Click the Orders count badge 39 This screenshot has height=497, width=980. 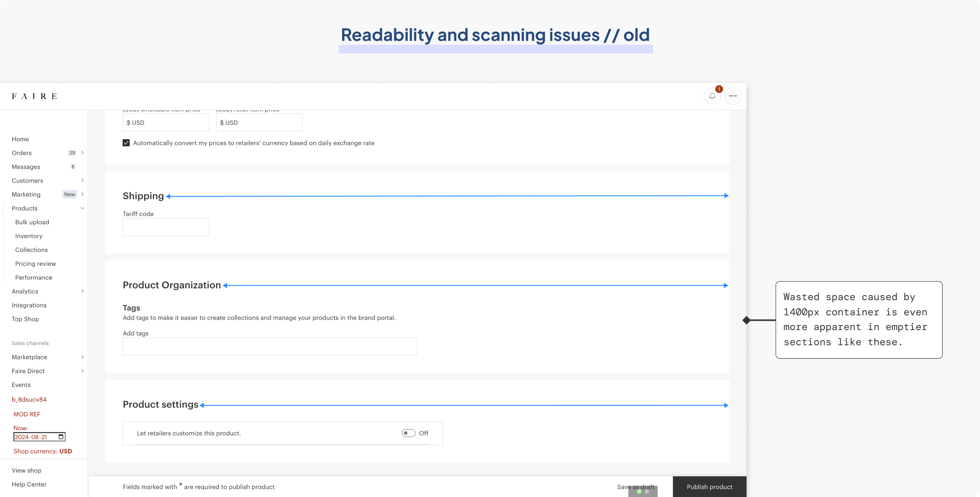click(72, 153)
